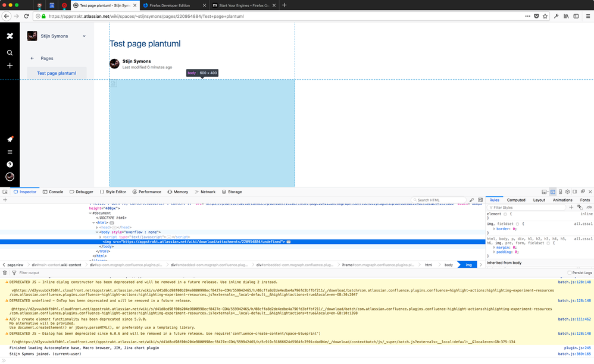This screenshot has width=594, height=364.
Task: Expand Stijn Symons space dropdown
Action: [x=84, y=36]
